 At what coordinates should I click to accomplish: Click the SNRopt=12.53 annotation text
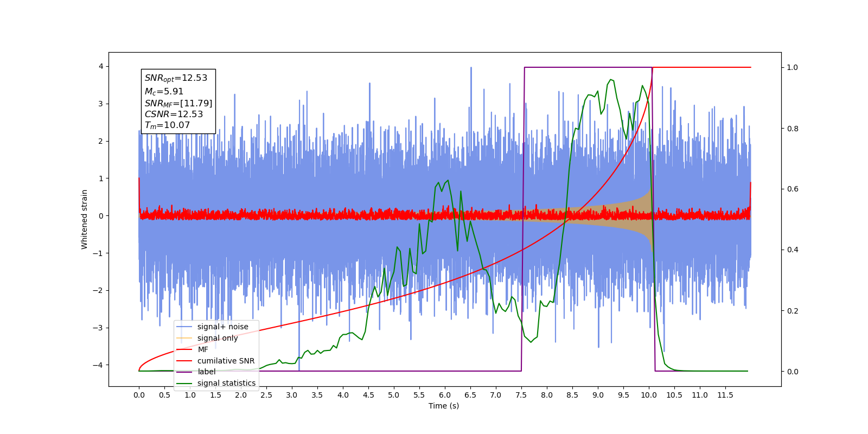(x=176, y=78)
